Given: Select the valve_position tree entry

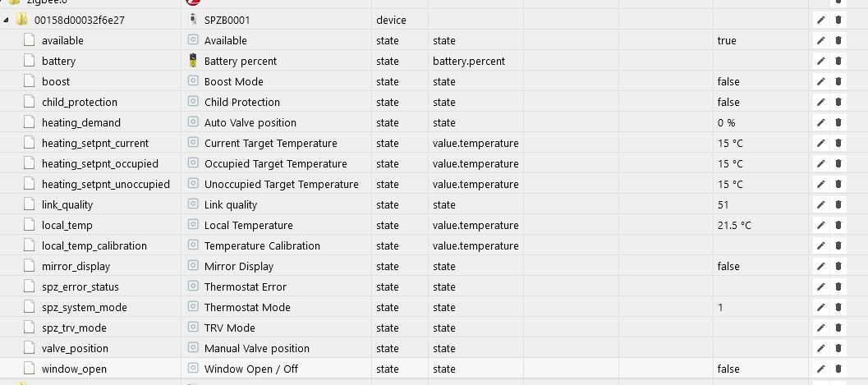Looking at the screenshot, I should [x=75, y=349].
